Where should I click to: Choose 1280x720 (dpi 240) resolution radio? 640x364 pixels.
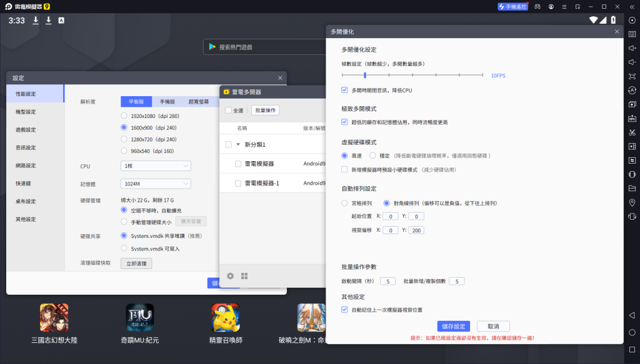coord(124,139)
